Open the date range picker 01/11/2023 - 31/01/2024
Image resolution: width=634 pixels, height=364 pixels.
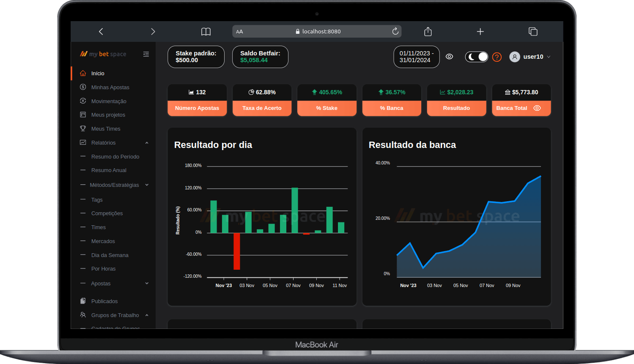(417, 57)
